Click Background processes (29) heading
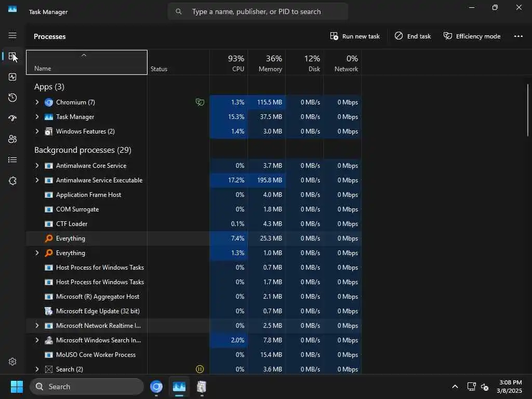Viewport: 532px width, 399px height. point(83,150)
